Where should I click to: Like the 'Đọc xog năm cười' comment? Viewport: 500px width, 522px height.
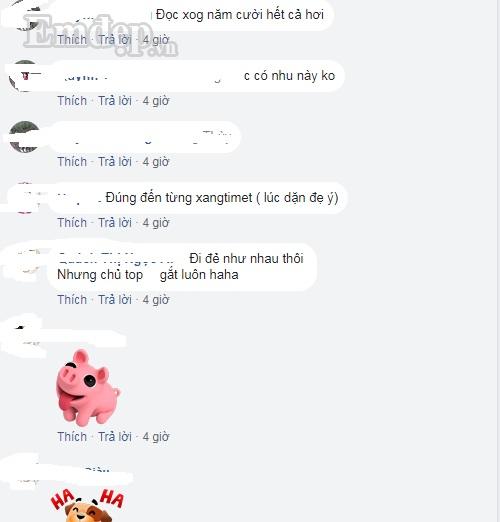click(72, 40)
